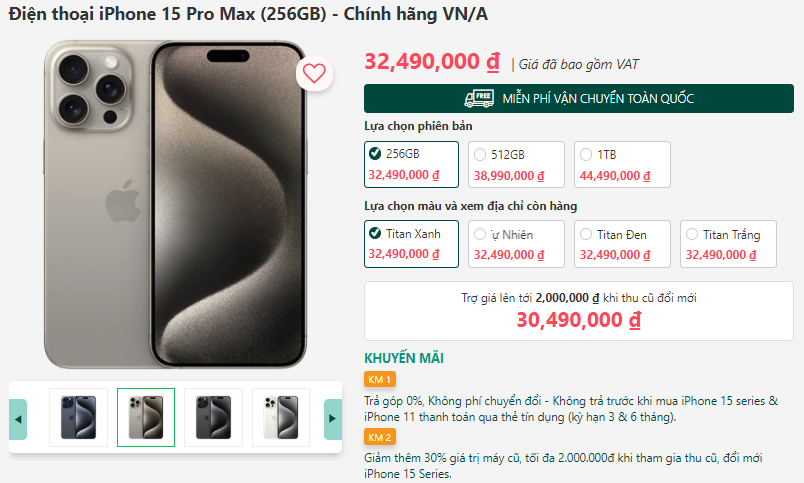
Task: Click the free nationwide shipping banner
Action: (578, 98)
